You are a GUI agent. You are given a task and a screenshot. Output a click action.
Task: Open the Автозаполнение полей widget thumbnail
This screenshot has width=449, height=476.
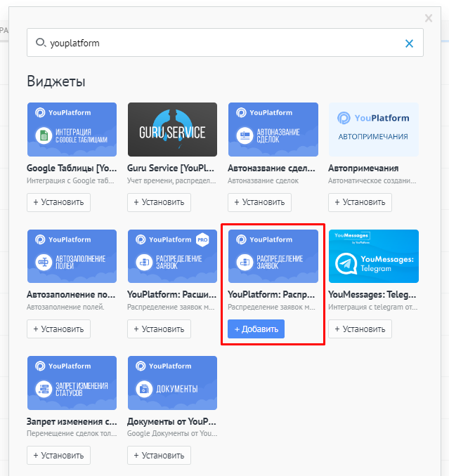pyautogui.click(x=72, y=256)
